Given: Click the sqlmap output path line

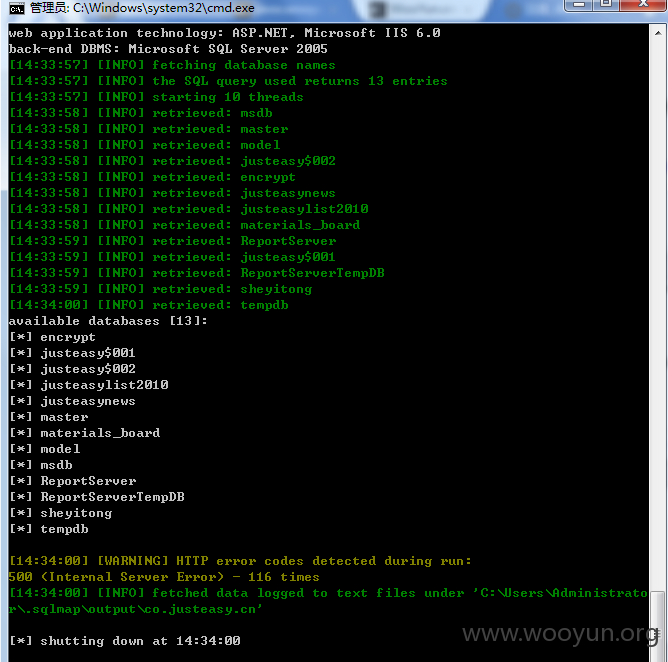Looking at the screenshot, I should point(135,609).
